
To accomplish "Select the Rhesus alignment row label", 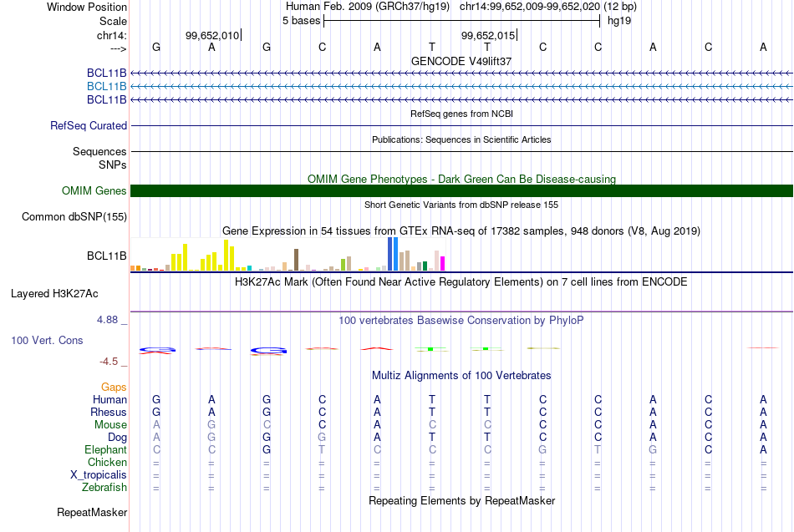I will point(109,412).
